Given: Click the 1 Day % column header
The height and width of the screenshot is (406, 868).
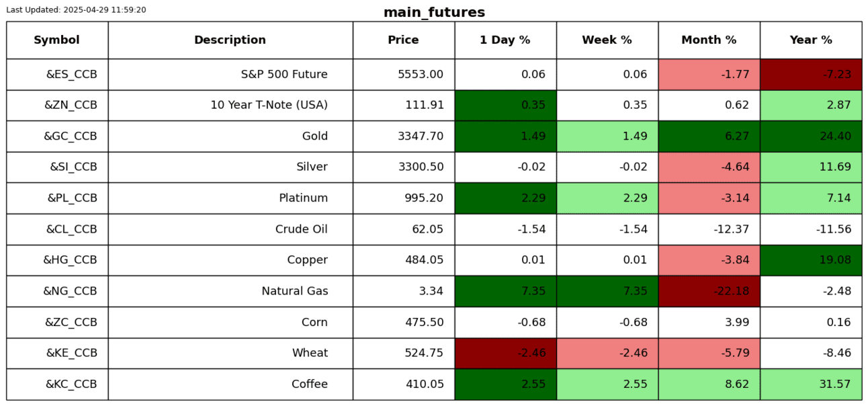Looking at the screenshot, I should tap(505, 40).
